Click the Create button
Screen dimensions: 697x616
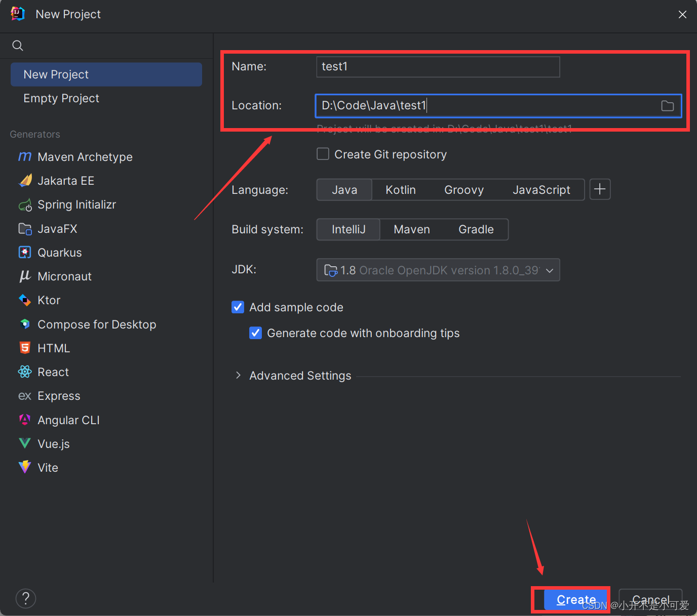pos(576,600)
